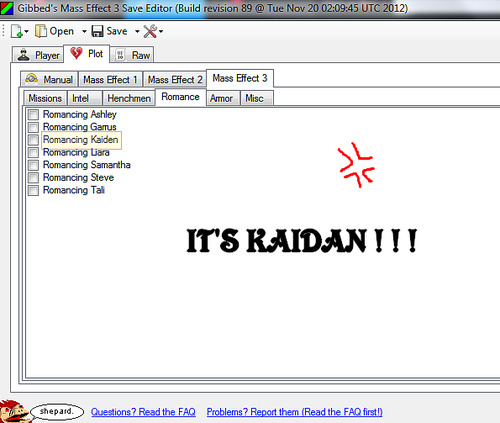
Task: Select the Romance tab
Action: coord(180,97)
